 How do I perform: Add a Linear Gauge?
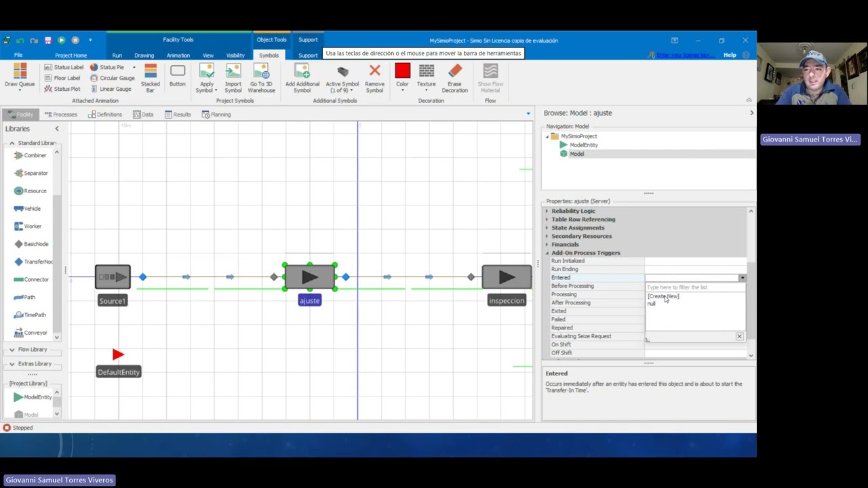tap(111, 89)
